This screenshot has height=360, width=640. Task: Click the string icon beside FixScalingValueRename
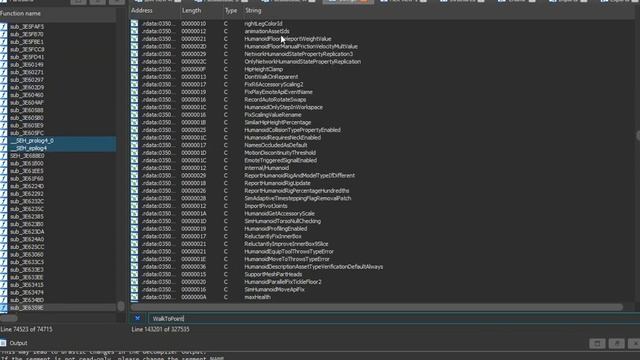pyautogui.click(x=134, y=115)
